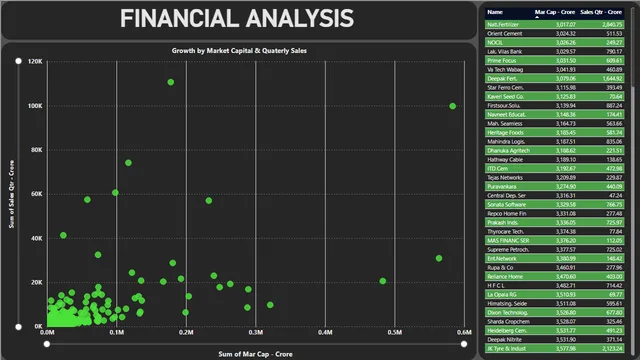Screen dimensions: 640x360
Task: Select the Heritage Foods row
Action: click(x=554, y=132)
